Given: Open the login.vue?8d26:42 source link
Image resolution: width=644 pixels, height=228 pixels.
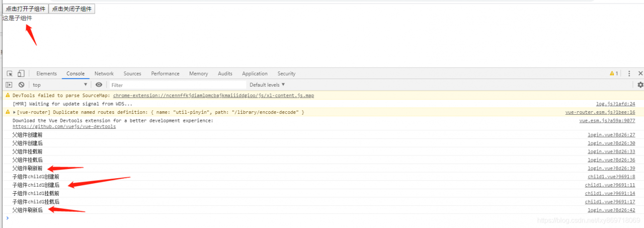Looking at the screenshot, I should click(x=611, y=210).
